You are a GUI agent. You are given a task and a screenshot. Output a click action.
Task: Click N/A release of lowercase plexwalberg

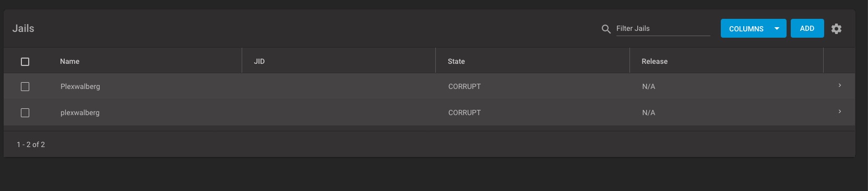pos(648,113)
